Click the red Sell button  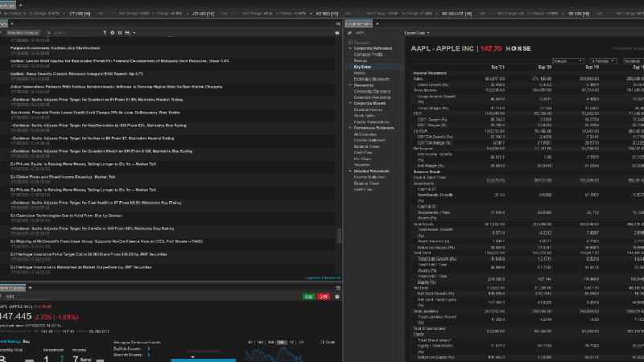(x=324, y=296)
